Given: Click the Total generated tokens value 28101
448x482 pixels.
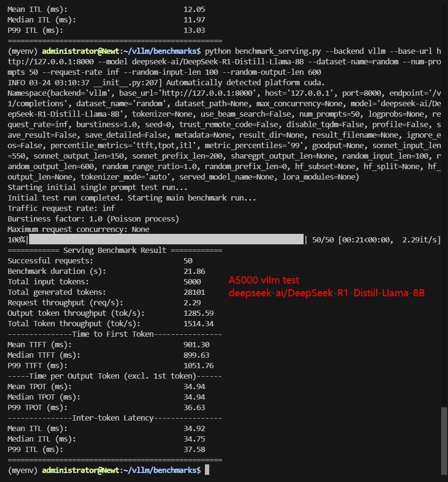Looking at the screenshot, I should [194, 292].
